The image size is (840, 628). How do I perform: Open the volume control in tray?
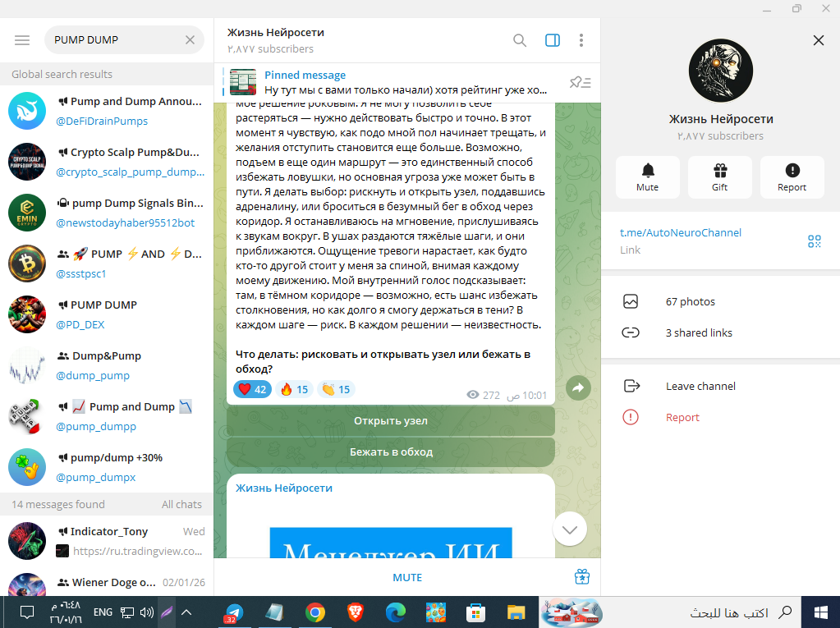(x=147, y=612)
